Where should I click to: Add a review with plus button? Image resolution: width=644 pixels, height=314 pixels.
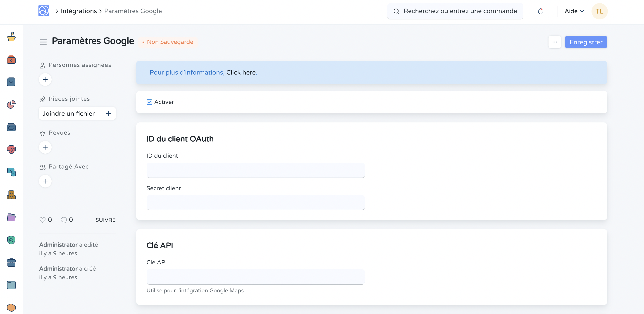[45, 147]
